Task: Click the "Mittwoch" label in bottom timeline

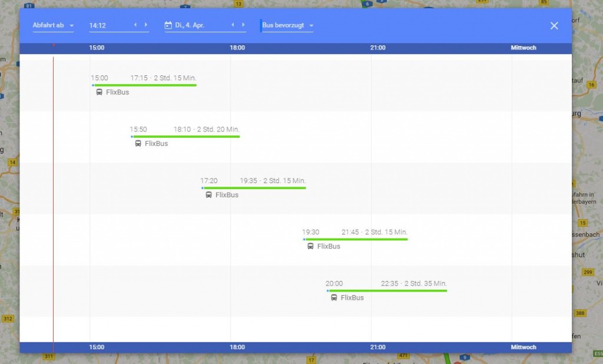Action: tap(524, 347)
